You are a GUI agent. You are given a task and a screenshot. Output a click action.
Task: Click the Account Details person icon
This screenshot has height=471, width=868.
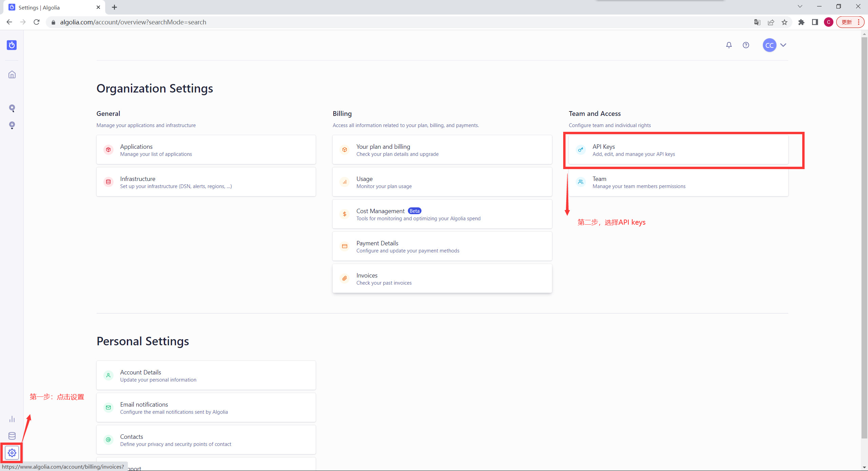[x=108, y=375]
